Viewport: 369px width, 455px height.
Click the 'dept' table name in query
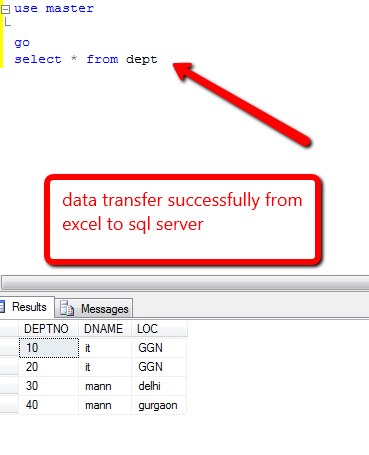pos(142,60)
